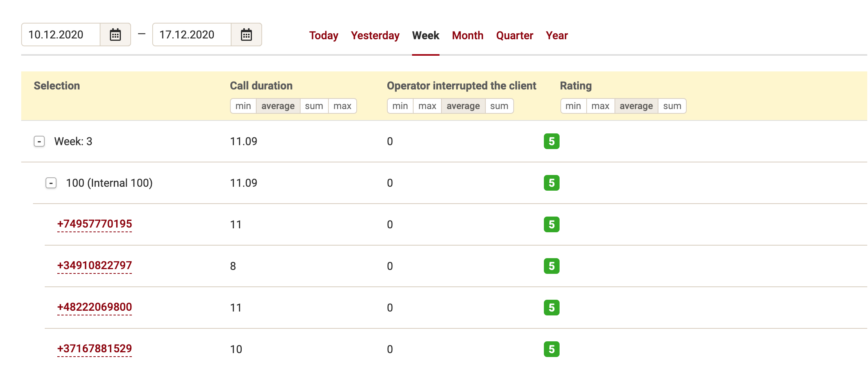
Task: Switch to the Month period tab
Action: coord(467,35)
